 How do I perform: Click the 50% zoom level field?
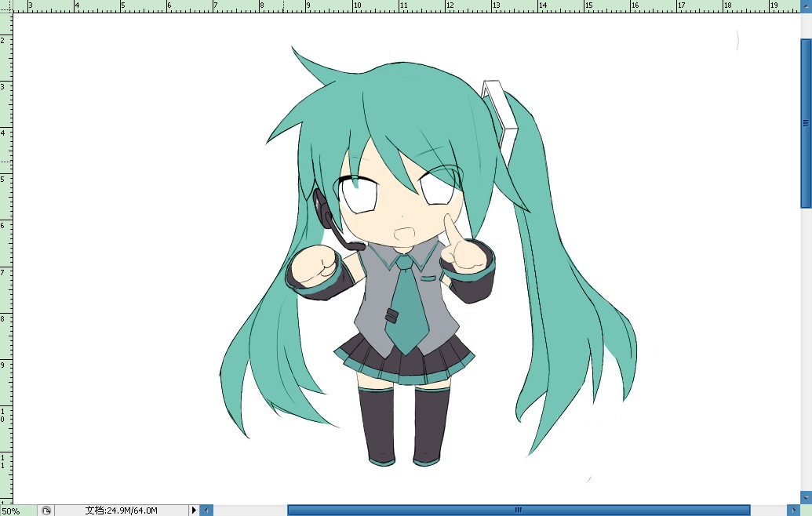point(19,511)
